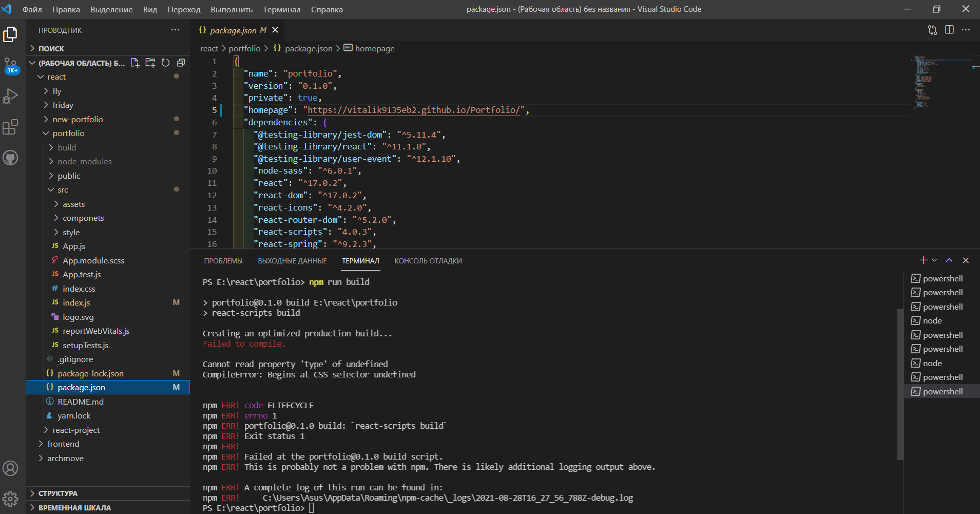The width and height of the screenshot is (980, 514).
Task: Expand the public folder
Action: tap(108, 176)
